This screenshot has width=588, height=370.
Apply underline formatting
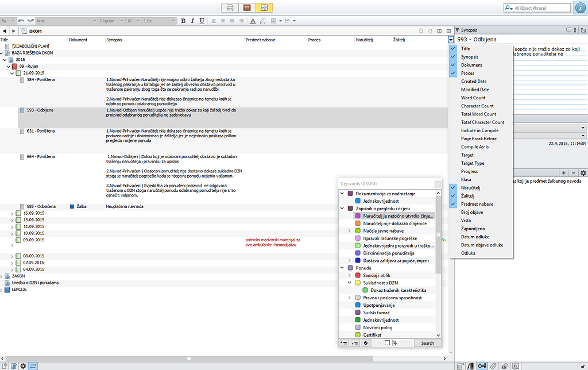point(202,20)
